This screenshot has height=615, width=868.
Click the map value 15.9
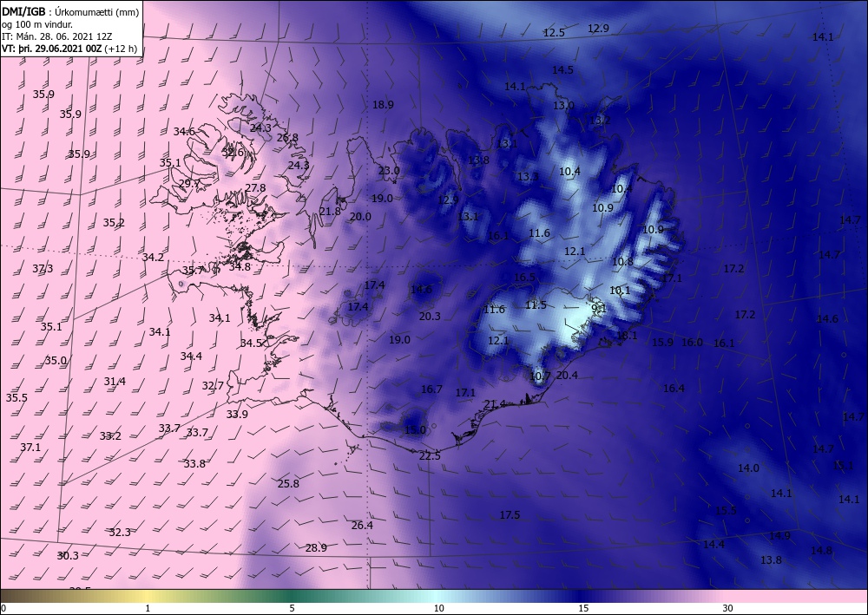(x=662, y=342)
